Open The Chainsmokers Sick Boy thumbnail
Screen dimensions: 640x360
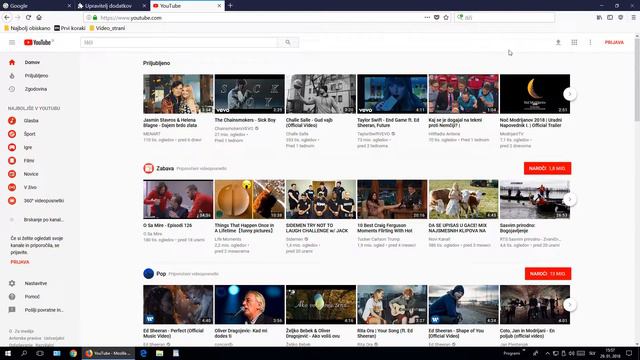249,94
